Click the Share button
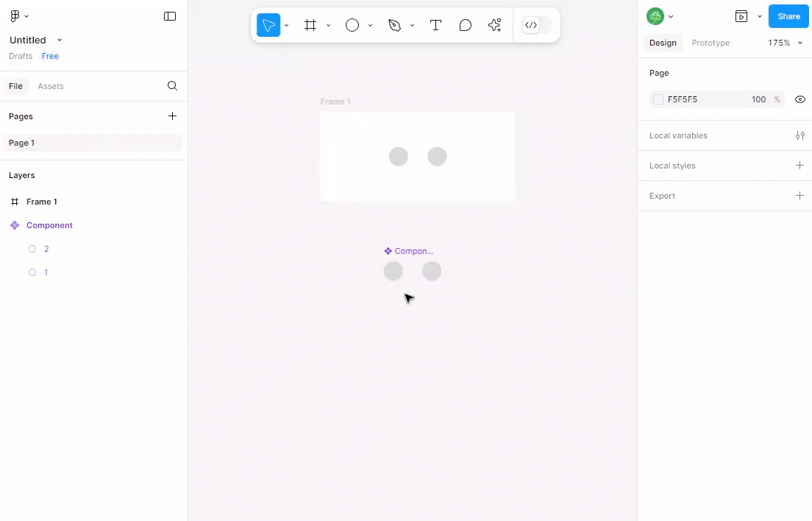This screenshot has width=812, height=521. (x=788, y=17)
